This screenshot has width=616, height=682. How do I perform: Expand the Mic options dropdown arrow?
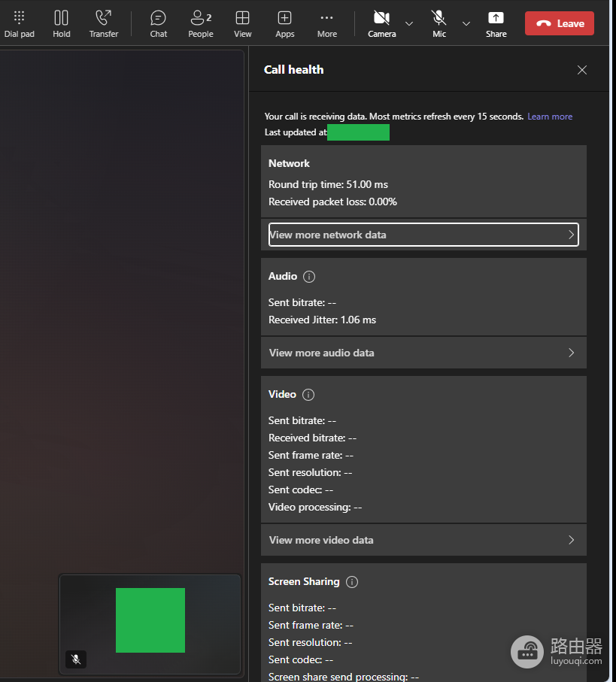[466, 23]
